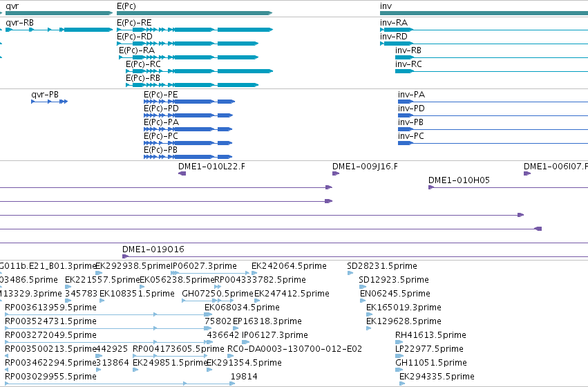Select the RP004173605.5prime EST label
Screen dimensions: 588x387
click(178, 349)
